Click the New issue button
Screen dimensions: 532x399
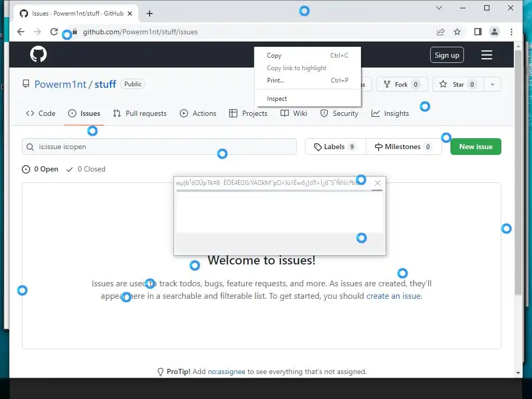coord(476,147)
